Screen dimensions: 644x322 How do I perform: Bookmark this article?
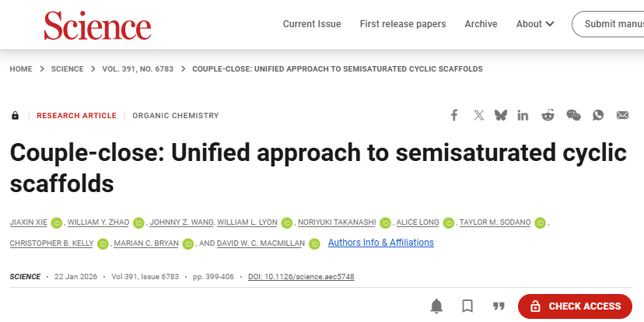coord(467,306)
